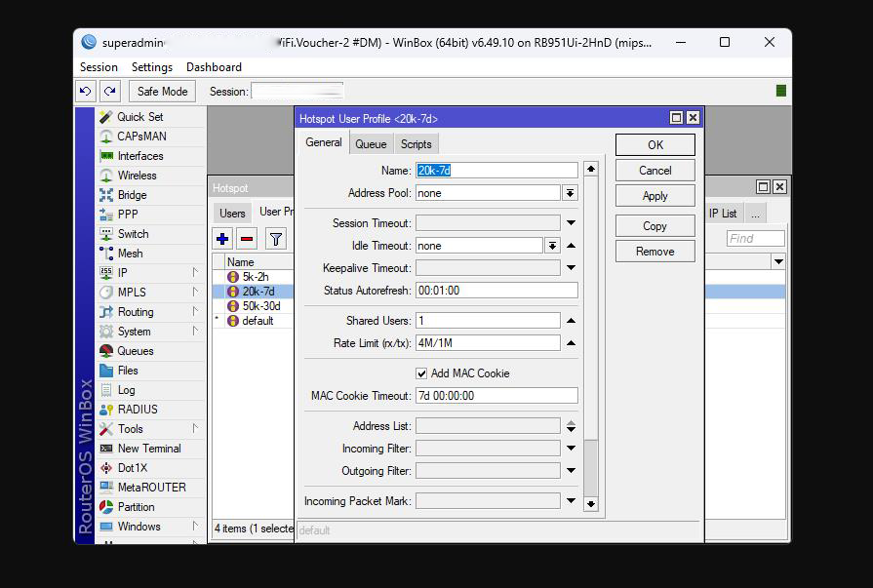
Task: Open the filter funnel in Hotspot window
Action: (276, 240)
